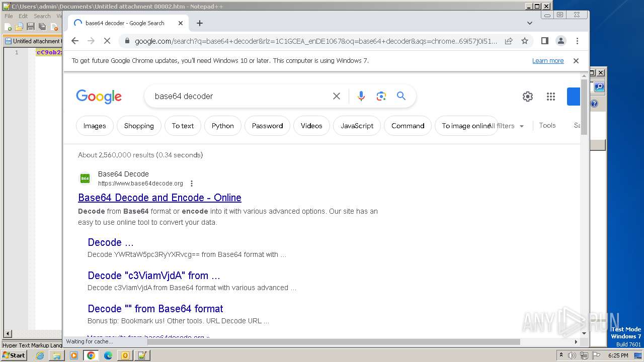Image resolution: width=644 pixels, height=362 pixels.
Task: Filter results by Videos
Action: (x=311, y=126)
